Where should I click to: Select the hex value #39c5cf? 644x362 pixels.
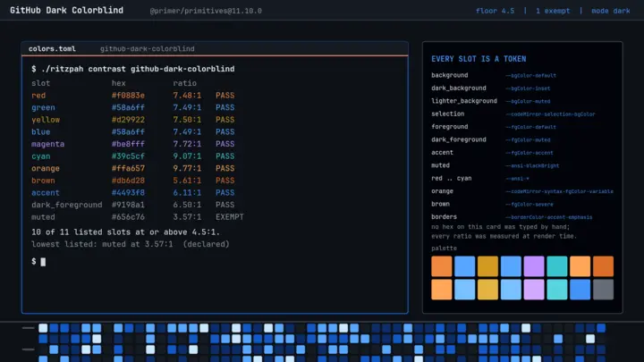tap(128, 156)
